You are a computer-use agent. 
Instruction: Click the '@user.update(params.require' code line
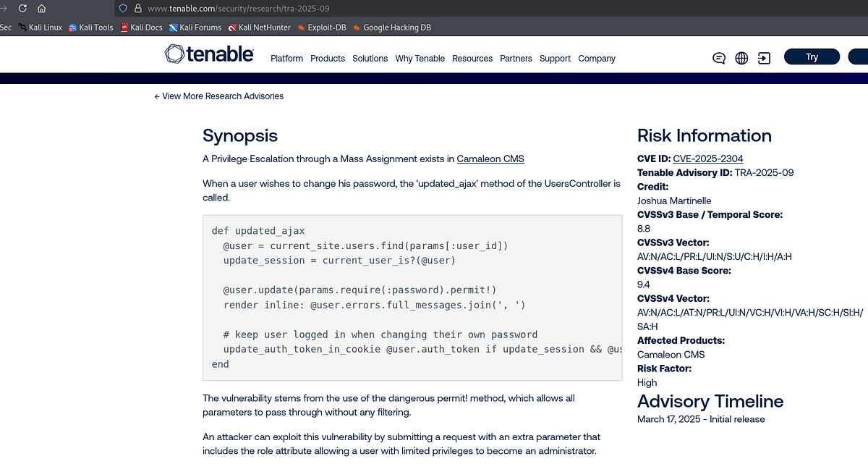(x=359, y=290)
